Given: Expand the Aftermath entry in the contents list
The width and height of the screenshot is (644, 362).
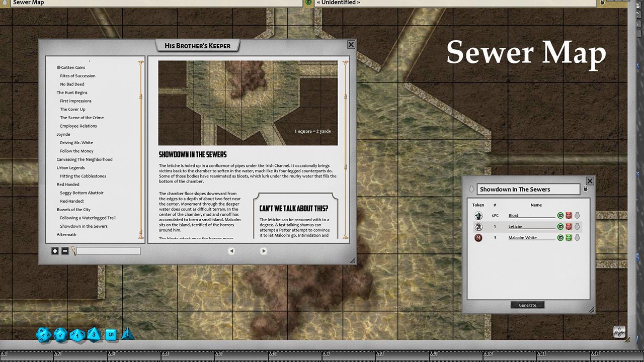Looking at the screenshot, I should click(66, 234).
